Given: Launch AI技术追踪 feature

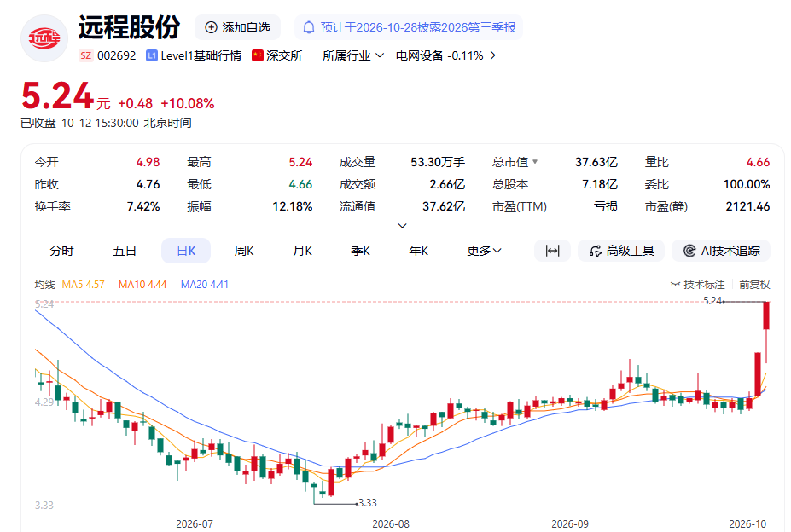Looking at the screenshot, I should (721, 251).
